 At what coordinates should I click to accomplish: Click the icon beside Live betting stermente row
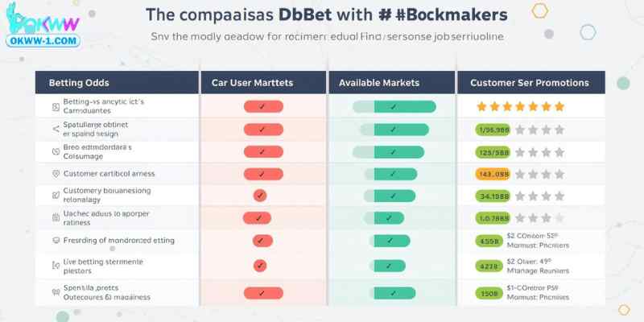pos(56,266)
